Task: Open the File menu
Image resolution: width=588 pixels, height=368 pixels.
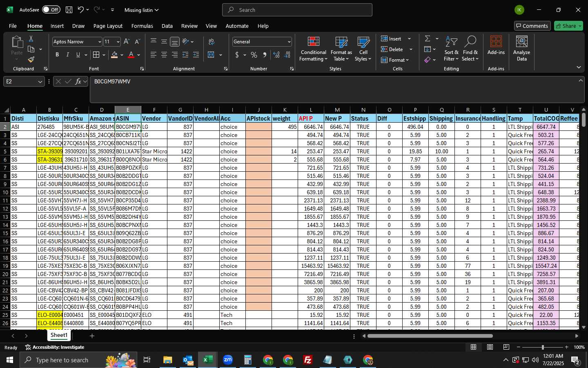Action: click(x=13, y=26)
